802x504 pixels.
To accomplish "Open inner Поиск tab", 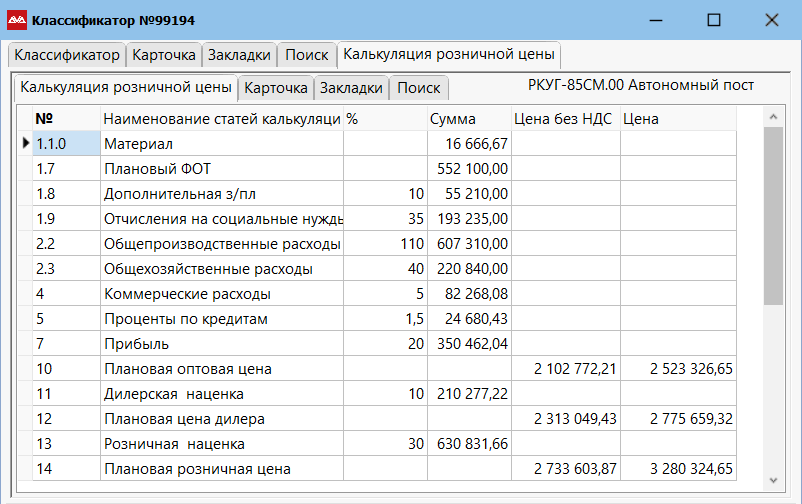I will [x=418, y=88].
